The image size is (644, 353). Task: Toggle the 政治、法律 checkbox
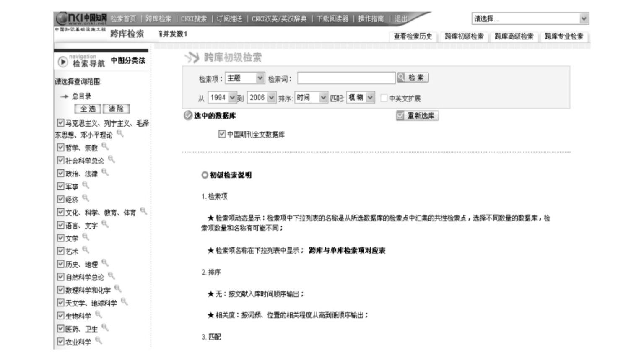(x=60, y=174)
